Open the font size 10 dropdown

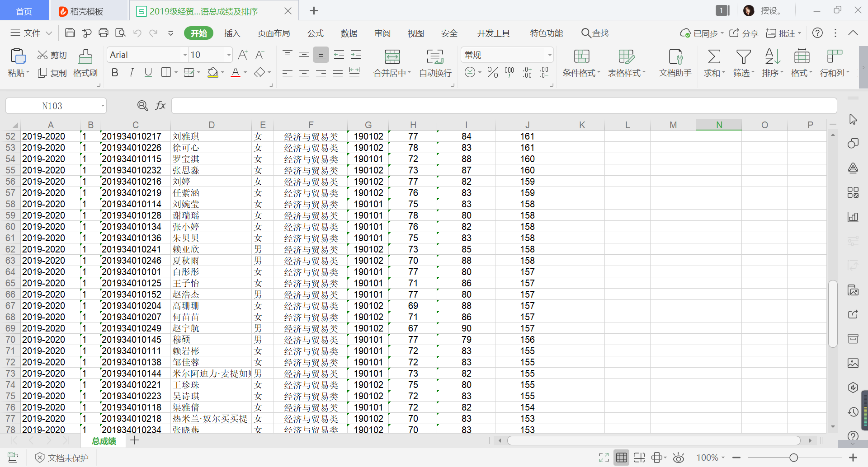tap(229, 55)
